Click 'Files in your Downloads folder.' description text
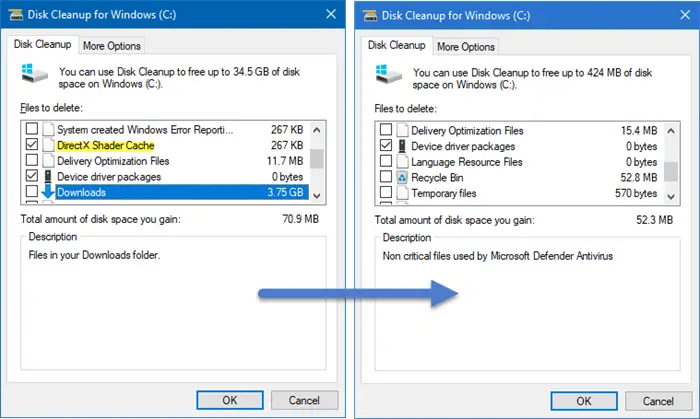 tap(94, 255)
